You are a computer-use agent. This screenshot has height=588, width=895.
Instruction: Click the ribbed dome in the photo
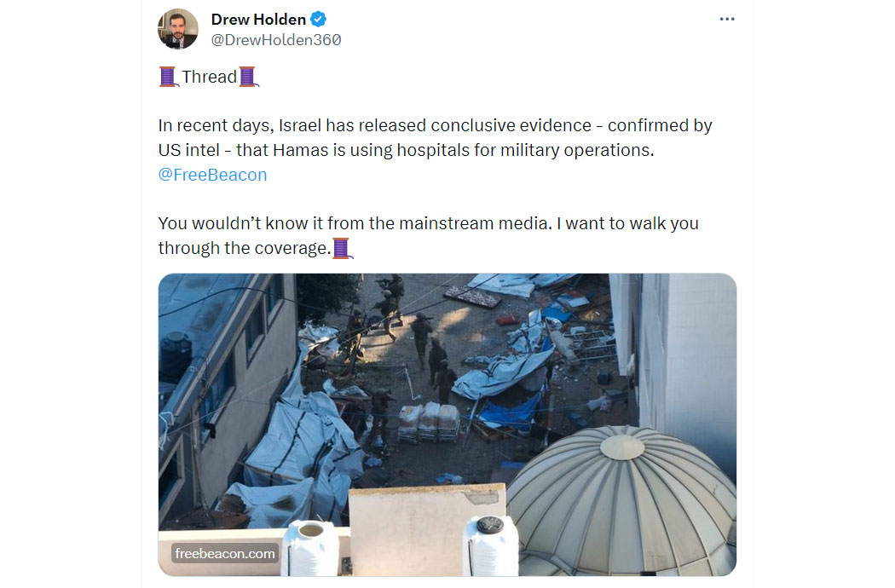[x=622, y=501]
